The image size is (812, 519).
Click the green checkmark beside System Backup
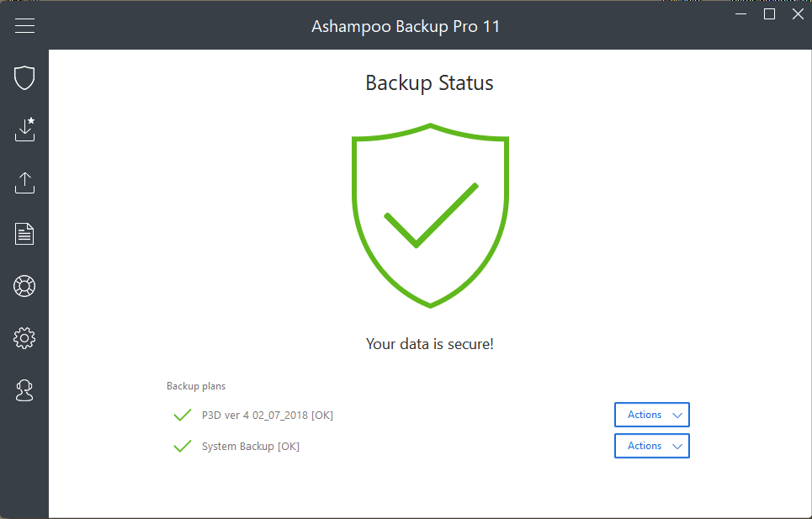click(x=182, y=446)
